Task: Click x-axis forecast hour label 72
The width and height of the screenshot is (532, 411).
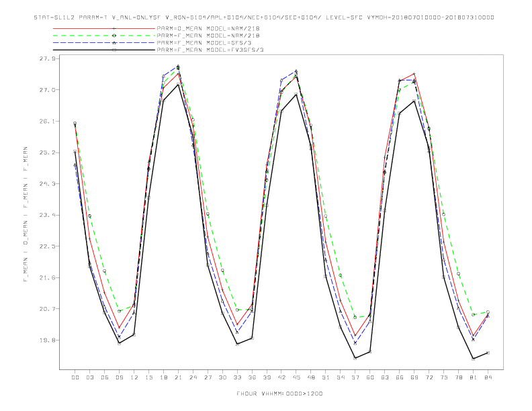Action: (429, 377)
